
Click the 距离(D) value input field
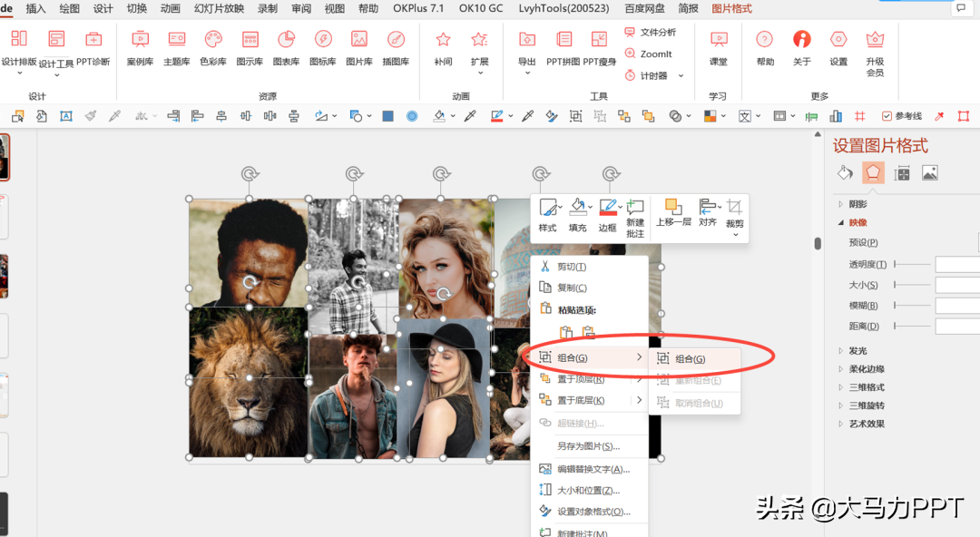957,326
